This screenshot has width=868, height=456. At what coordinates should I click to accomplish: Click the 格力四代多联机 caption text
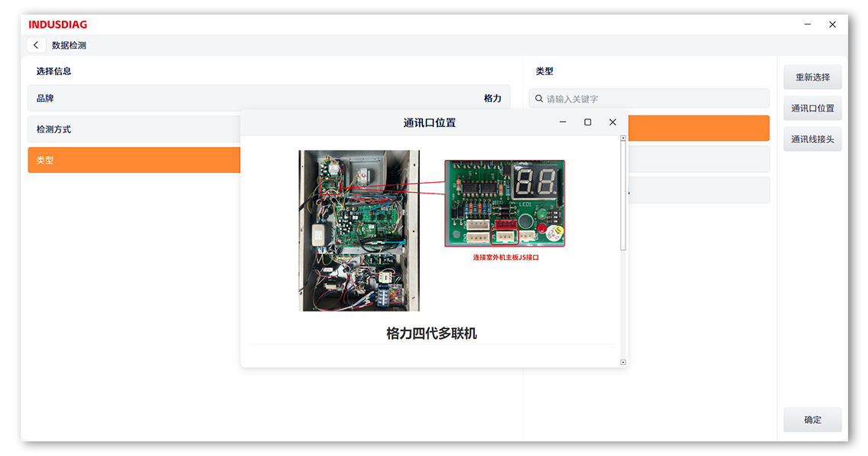tap(431, 334)
